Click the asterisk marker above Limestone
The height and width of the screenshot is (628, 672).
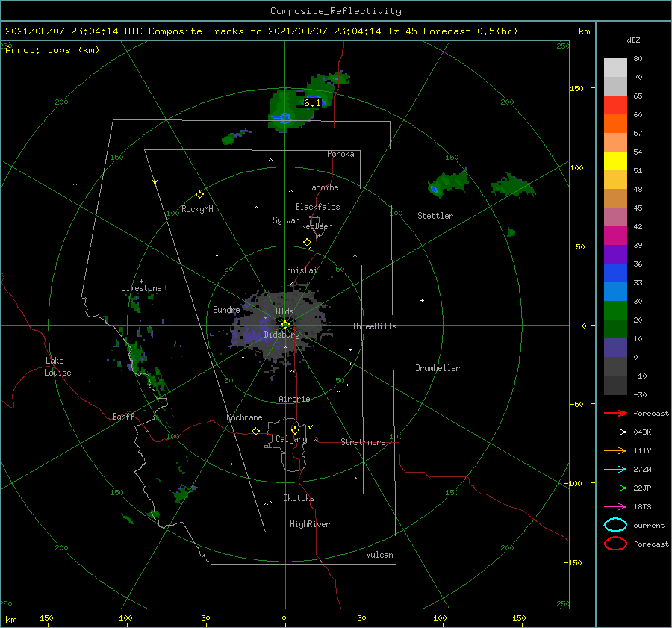click(141, 282)
